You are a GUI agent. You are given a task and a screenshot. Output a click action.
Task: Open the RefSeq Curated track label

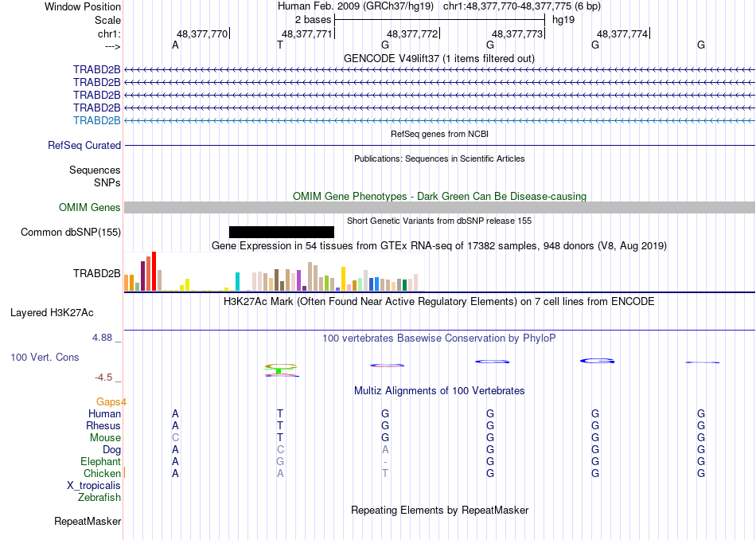click(x=84, y=145)
